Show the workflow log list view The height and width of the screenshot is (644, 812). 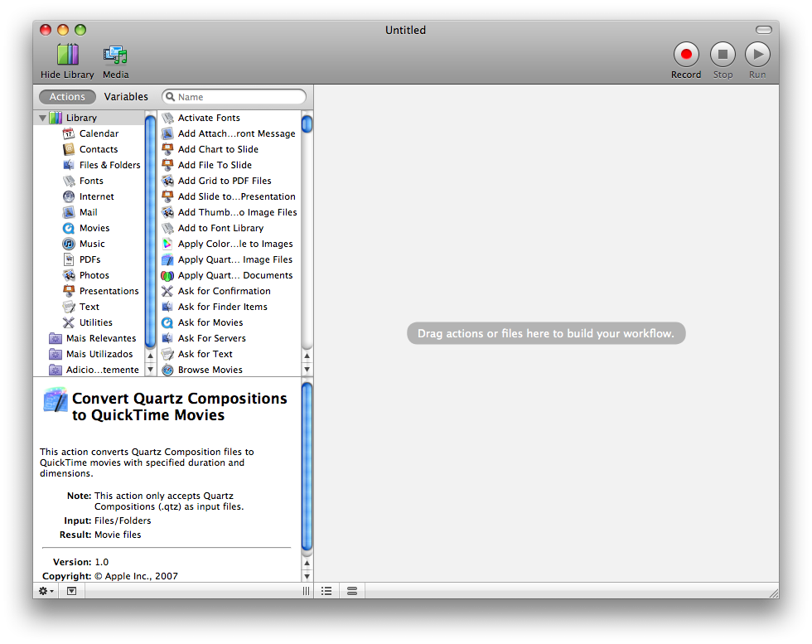tap(326, 591)
